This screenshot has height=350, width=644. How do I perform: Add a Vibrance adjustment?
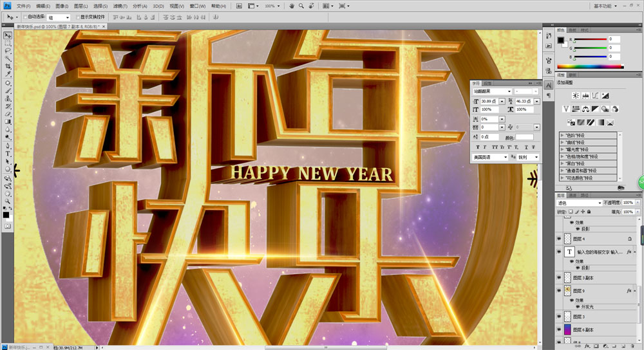(x=566, y=109)
